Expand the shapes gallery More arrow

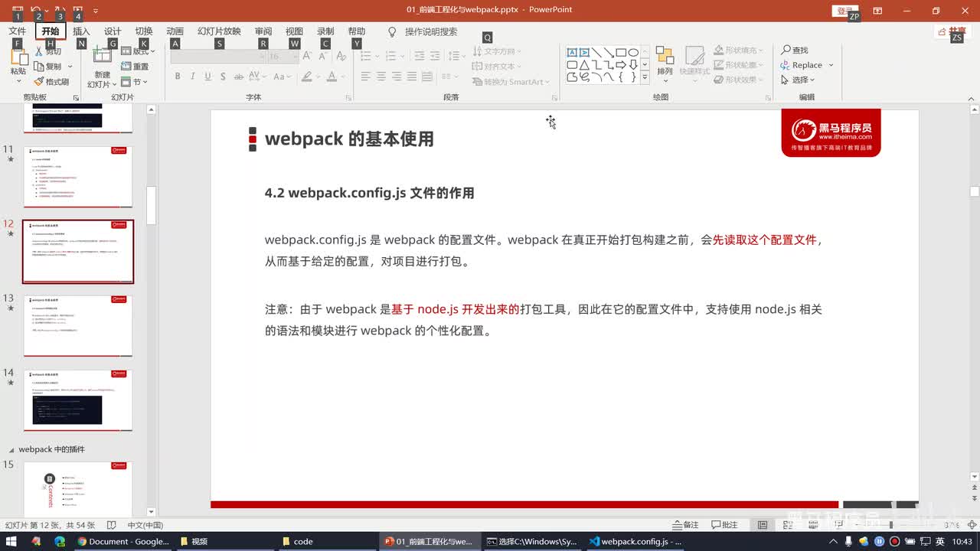click(645, 77)
